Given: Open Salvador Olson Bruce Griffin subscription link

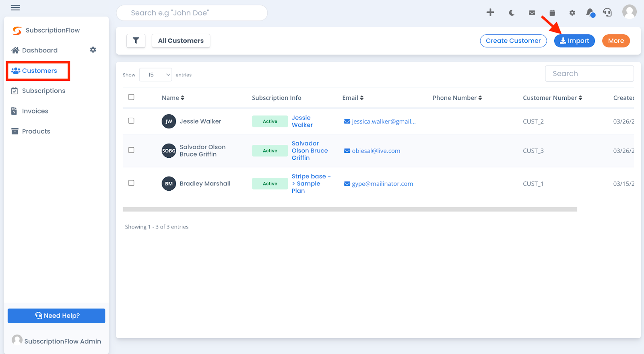Looking at the screenshot, I should [310, 151].
